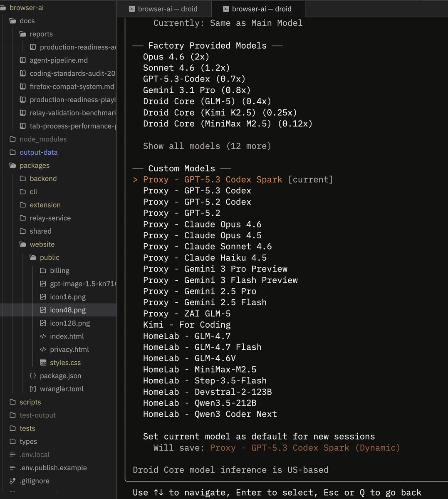
Task: Choose Proxy - Gemini 3 Flash Preview
Action: 220,280
